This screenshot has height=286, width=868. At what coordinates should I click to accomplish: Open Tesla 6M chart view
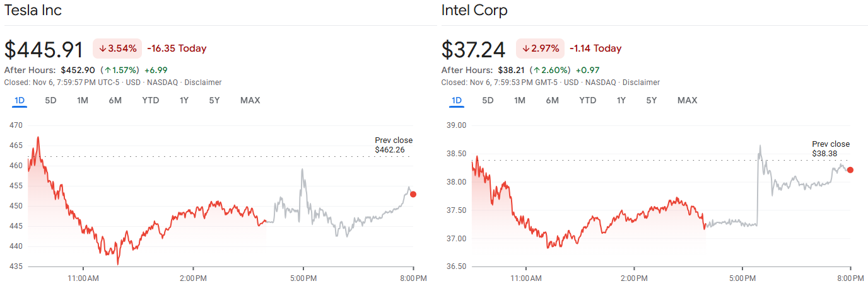point(115,100)
